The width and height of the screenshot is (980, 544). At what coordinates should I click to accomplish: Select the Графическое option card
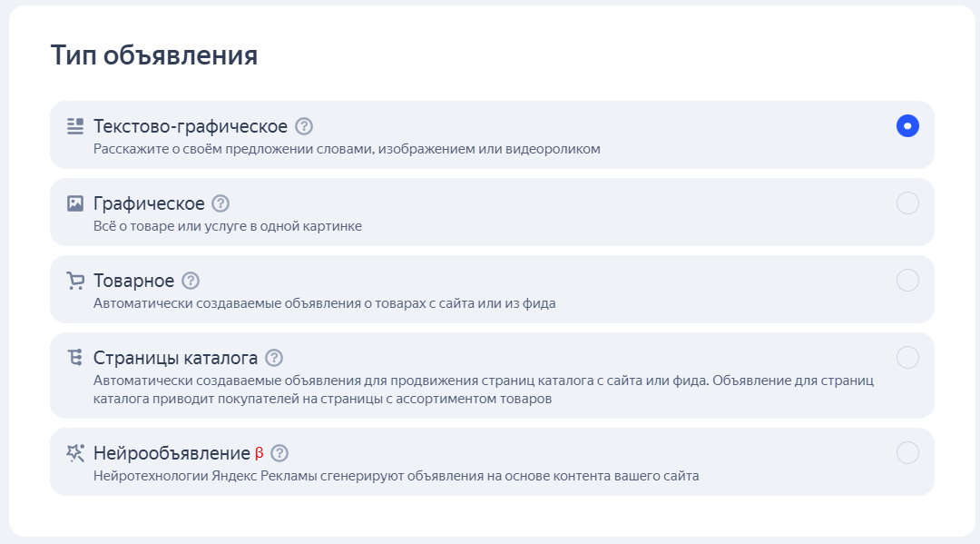click(490, 212)
